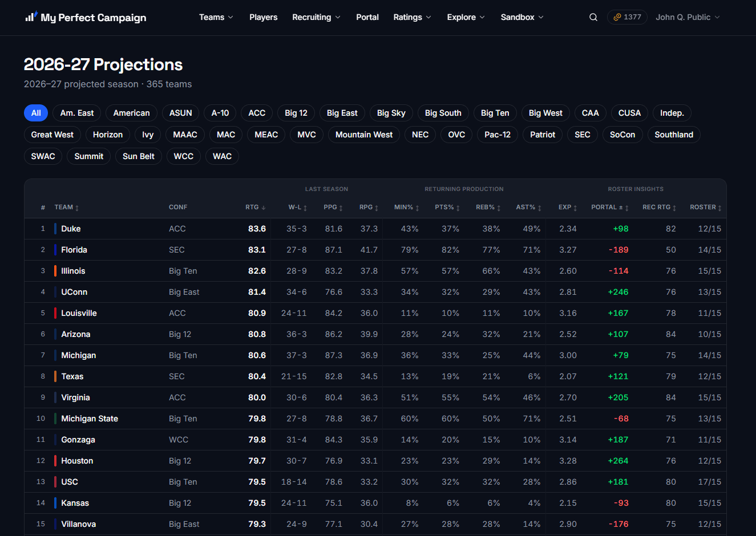756x536 pixels.
Task: Open the Michigan State team link
Action: [90, 419]
